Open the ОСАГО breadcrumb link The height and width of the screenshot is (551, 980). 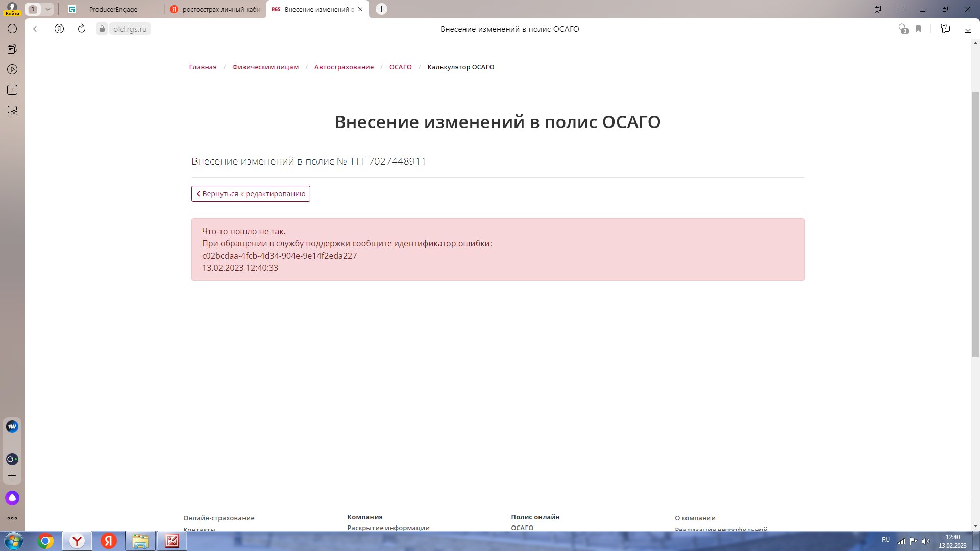(400, 67)
